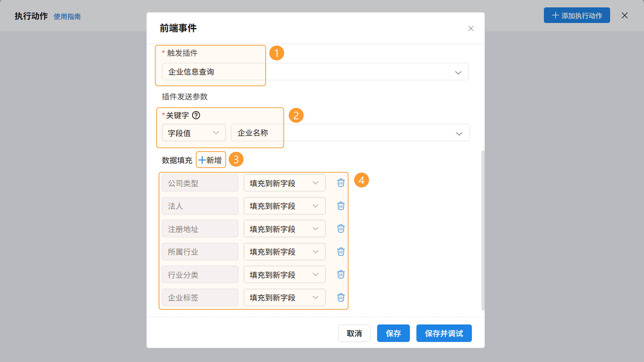Open fill target dropdown for 法人
The width and height of the screenshot is (644, 362).
tap(284, 206)
